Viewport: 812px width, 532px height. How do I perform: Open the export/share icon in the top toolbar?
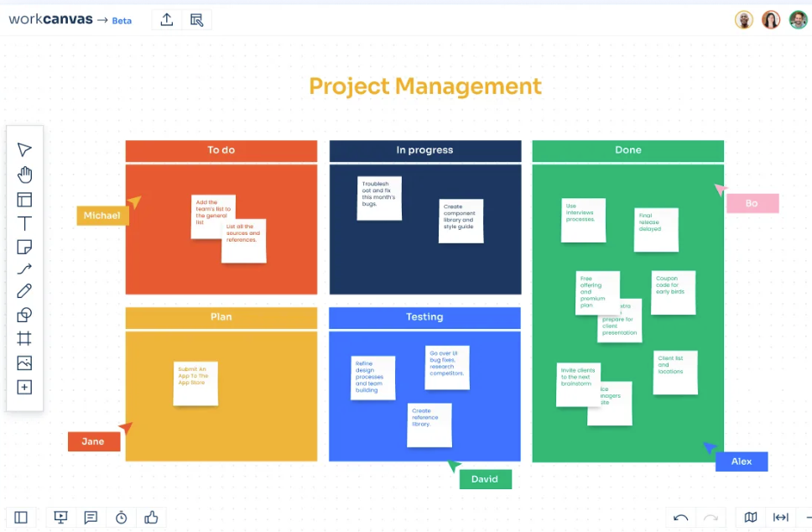[x=166, y=18]
